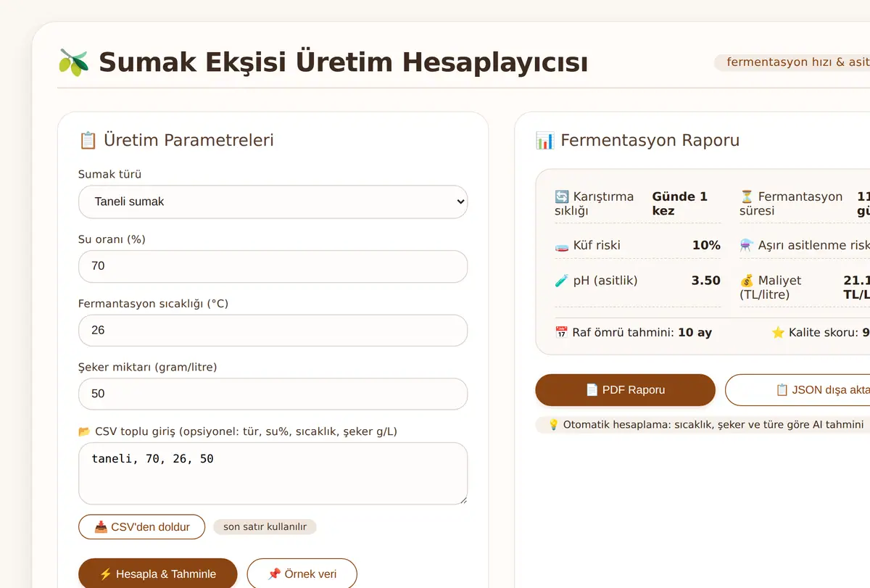Screen dimensions: 870x588
Task: Click the money bag icon by Maliyet
Action: coord(747,280)
